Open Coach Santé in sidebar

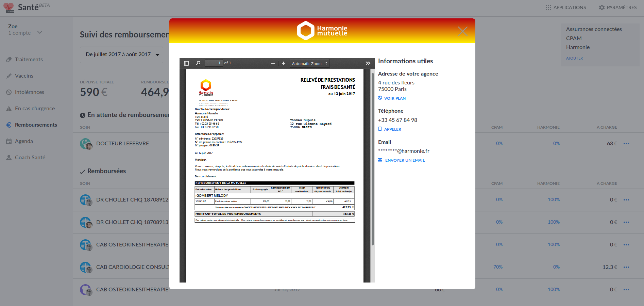[30, 158]
